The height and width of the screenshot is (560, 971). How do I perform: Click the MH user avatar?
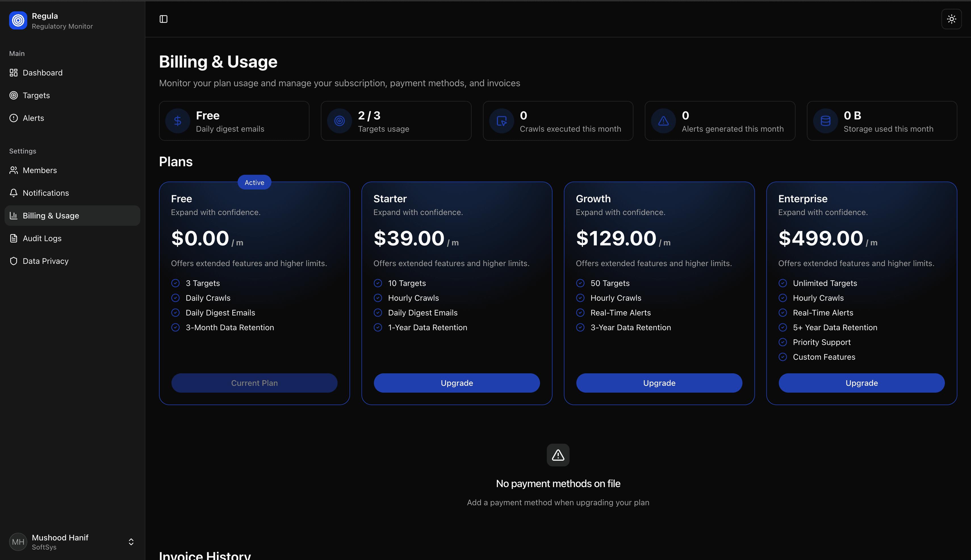tap(18, 542)
